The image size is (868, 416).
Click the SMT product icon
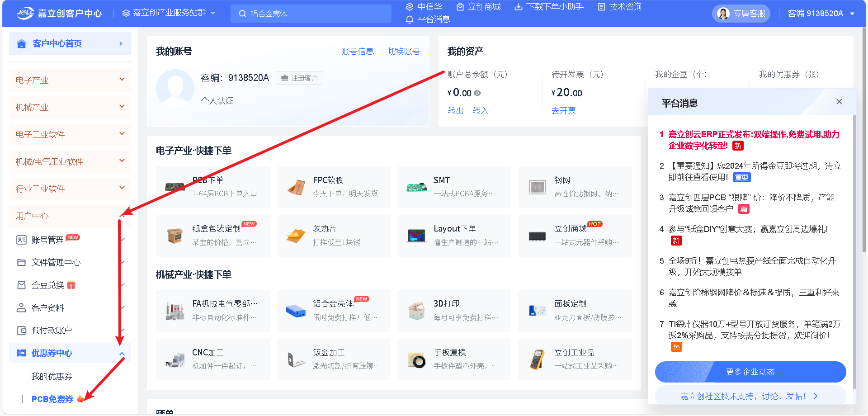416,187
